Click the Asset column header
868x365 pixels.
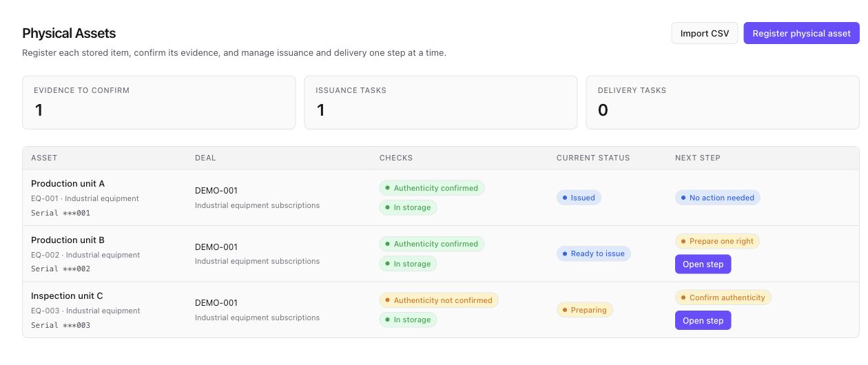coord(44,158)
